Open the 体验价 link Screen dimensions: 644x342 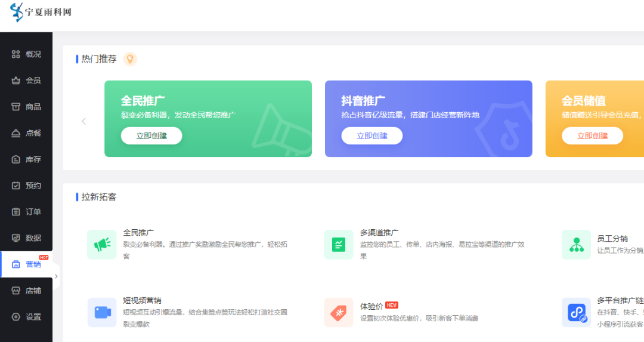click(x=371, y=306)
